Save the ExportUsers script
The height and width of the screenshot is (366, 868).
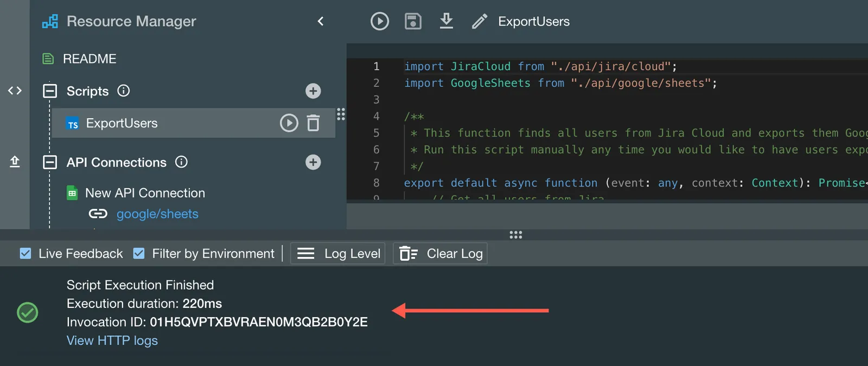(x=413, y=21)
